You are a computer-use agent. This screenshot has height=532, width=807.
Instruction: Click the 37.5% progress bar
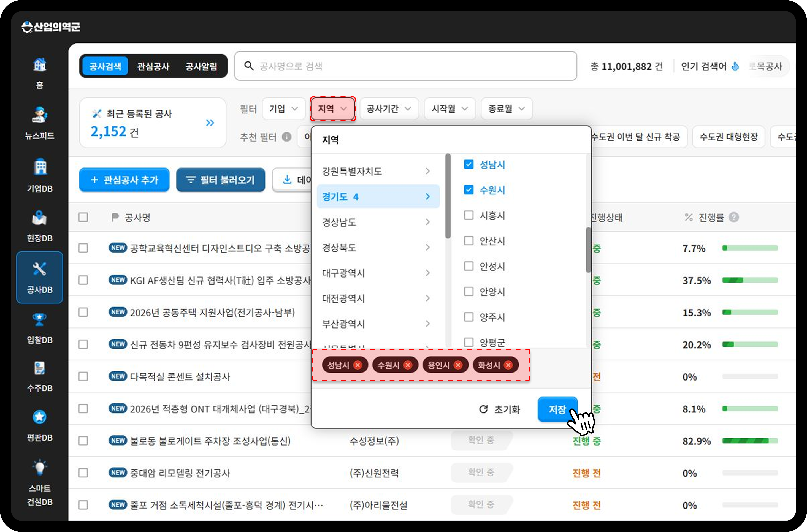pos(750,280)
